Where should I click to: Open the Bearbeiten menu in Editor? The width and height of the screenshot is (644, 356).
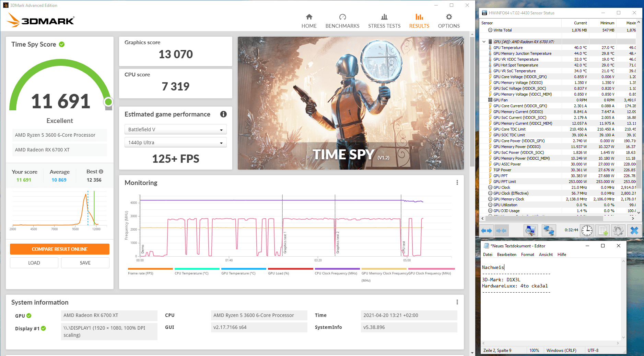point(506,255)
